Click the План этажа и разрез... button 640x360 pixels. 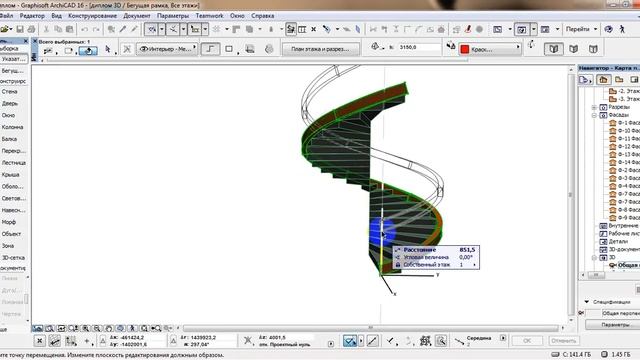pyautogui.click(x=320, y=49)
